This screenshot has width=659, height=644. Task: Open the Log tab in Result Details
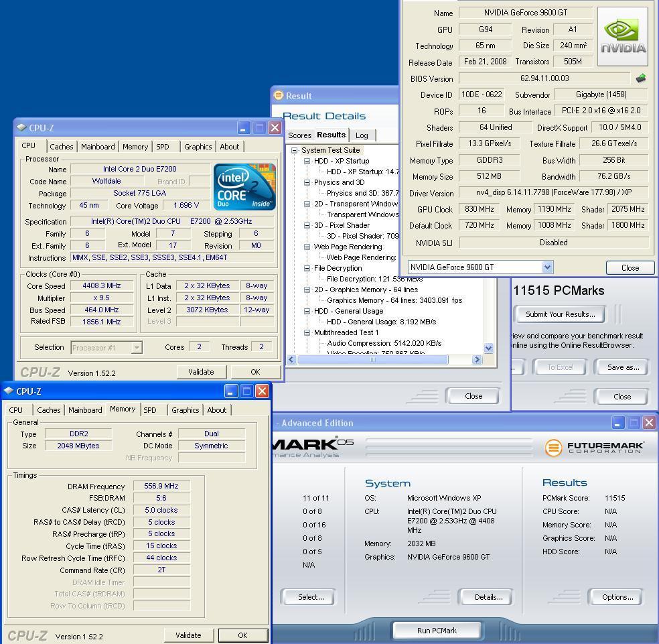(x=362, y=135)
